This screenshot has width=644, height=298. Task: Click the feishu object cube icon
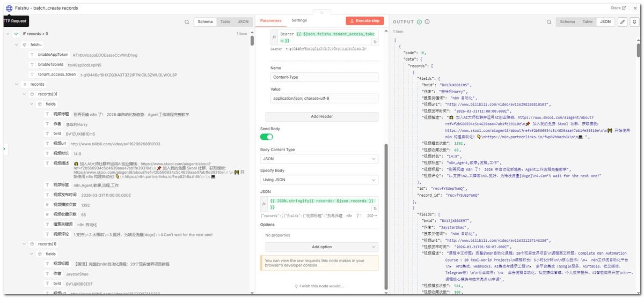pos(25,44)
